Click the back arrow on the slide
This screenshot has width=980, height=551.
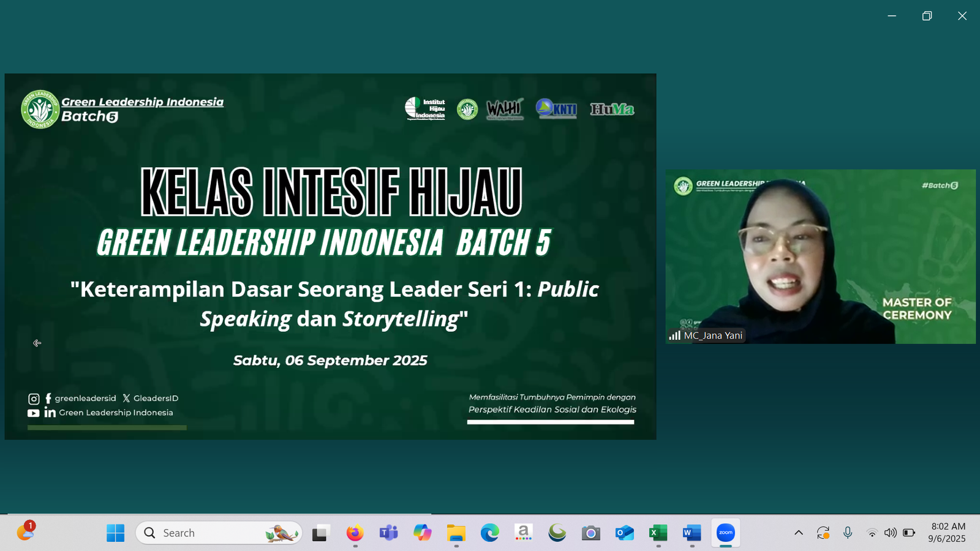pos(37,343)
